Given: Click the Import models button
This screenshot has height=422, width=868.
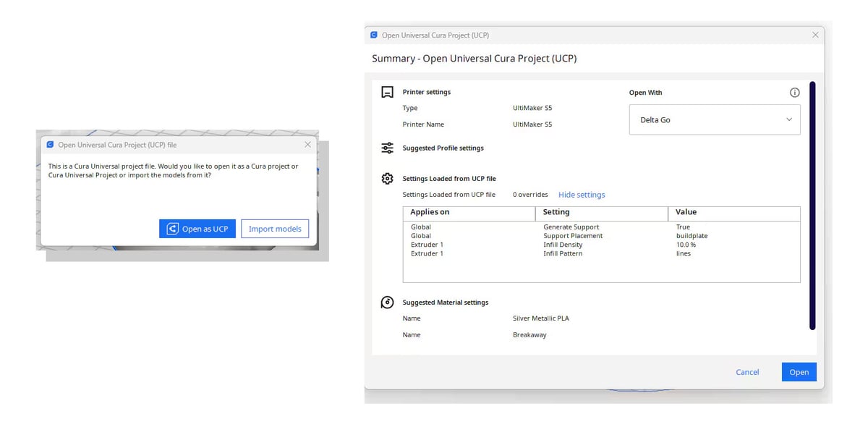Looking at the screenshot, I should [x=275, y=229].
